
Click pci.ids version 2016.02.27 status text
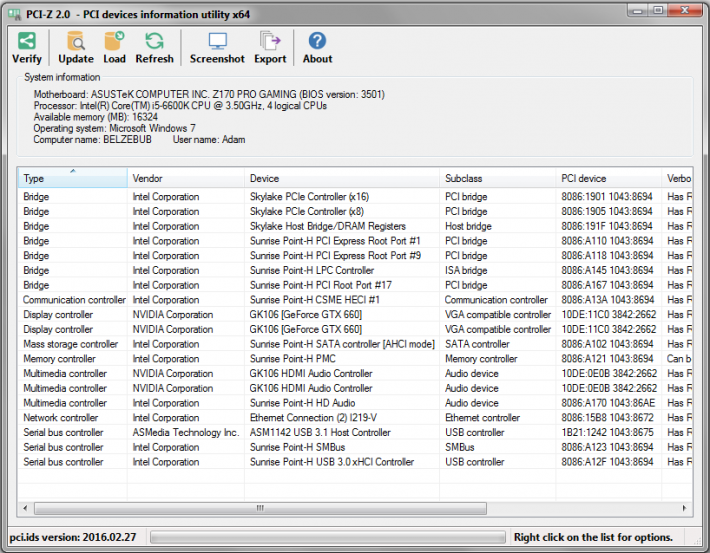coord(73,538)
